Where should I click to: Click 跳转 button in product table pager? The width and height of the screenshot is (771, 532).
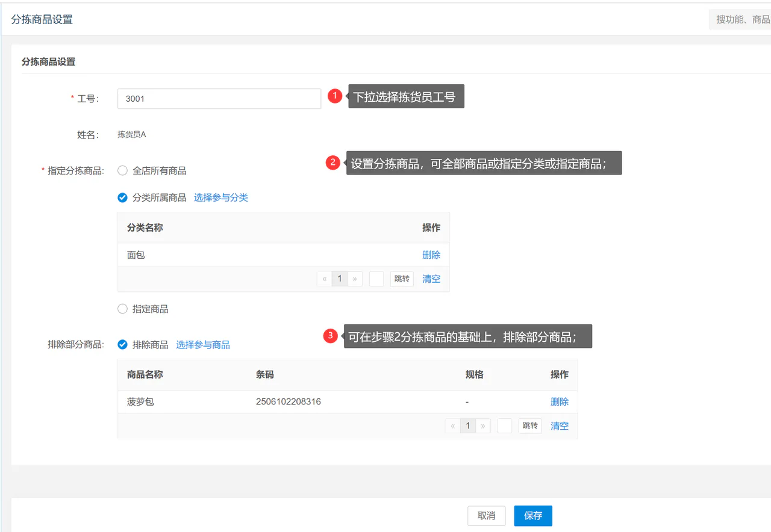tap(530, 425)
